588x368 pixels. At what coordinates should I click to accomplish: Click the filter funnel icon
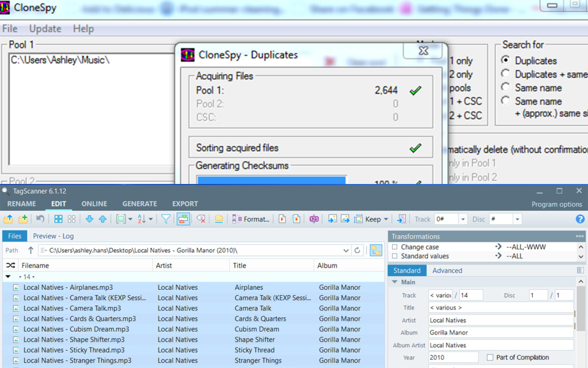point(166,219)
